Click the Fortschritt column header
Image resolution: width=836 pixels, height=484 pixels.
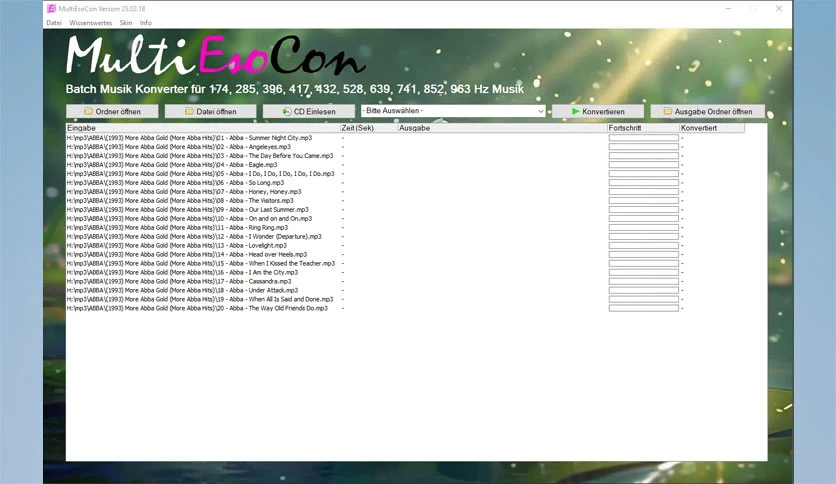point(644,128)
